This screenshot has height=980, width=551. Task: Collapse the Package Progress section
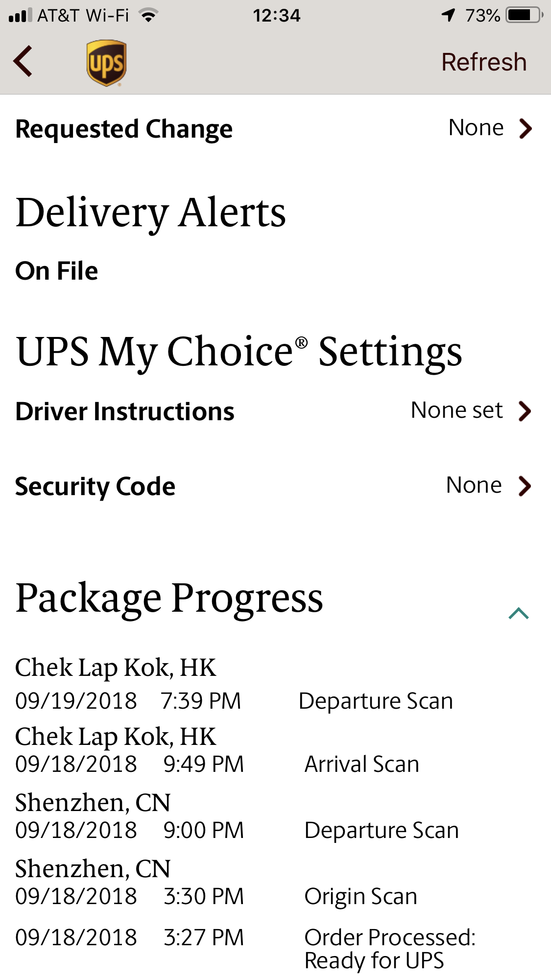pos(518,613)
